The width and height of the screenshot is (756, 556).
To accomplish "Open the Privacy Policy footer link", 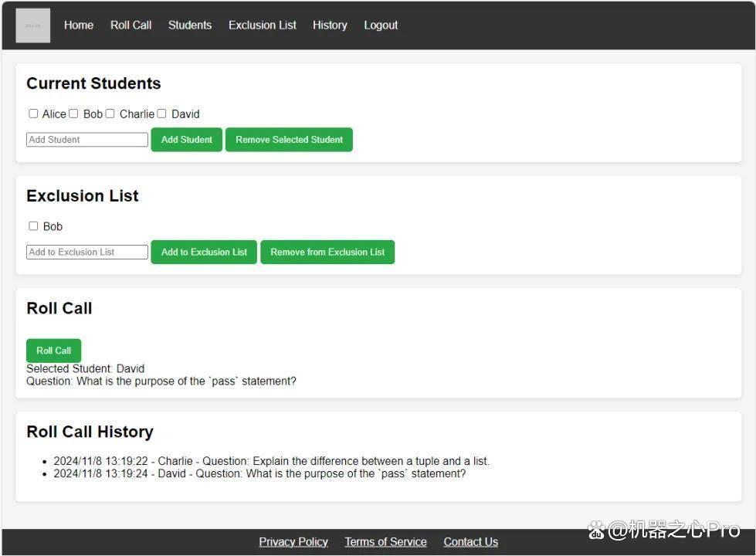I will (293, 541).
